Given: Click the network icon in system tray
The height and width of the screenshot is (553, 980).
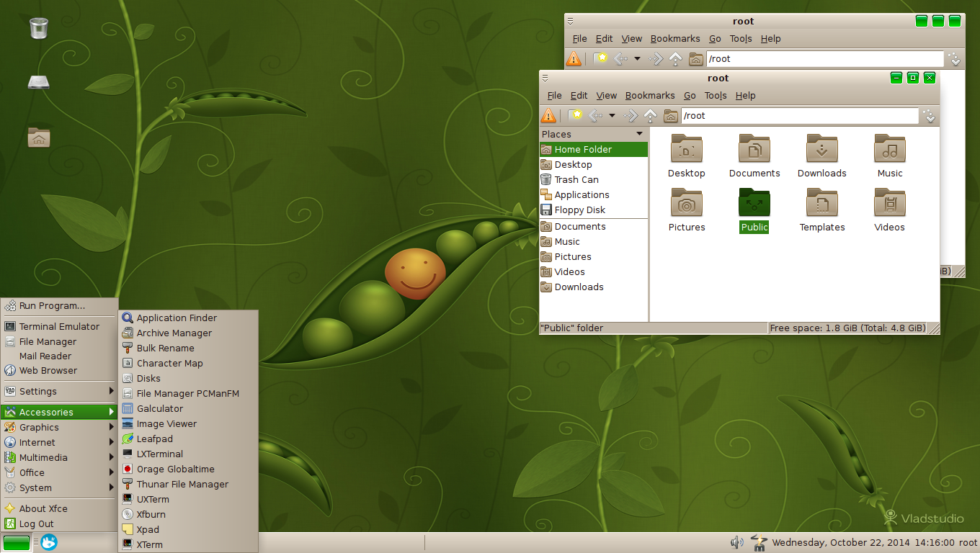Looking at the screenshot, I should pos(758,543).
